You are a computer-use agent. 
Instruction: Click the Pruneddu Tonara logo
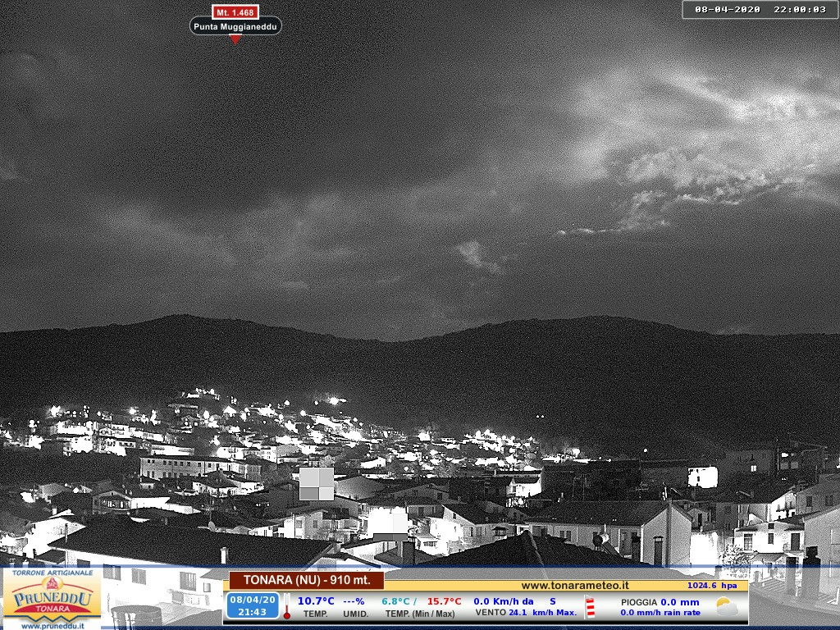(52, 599)
